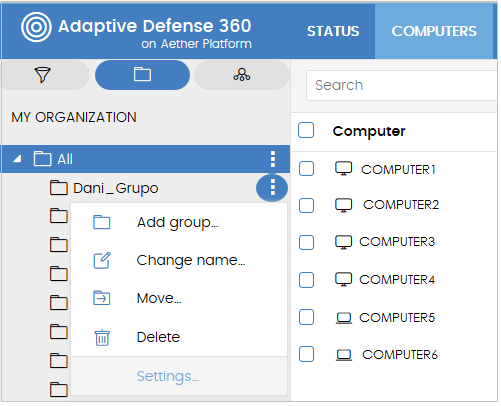Choose Change name... from the context menu

click(191, 260)
